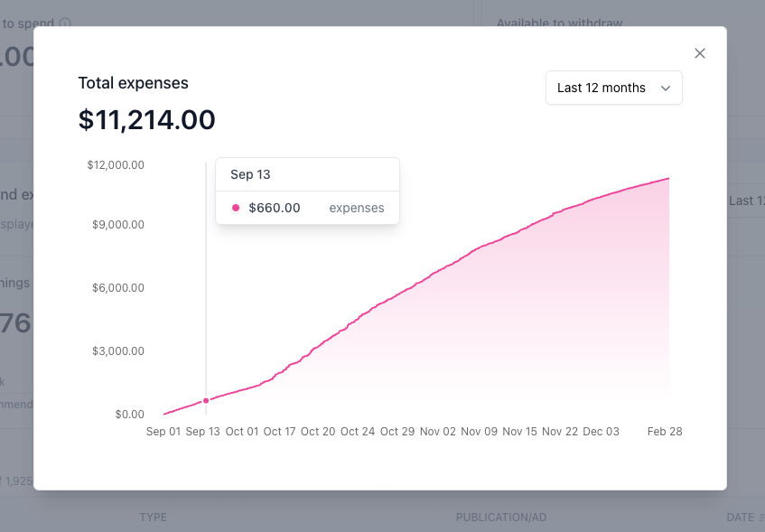Select the Oct 01 date label

coord(242,432)
